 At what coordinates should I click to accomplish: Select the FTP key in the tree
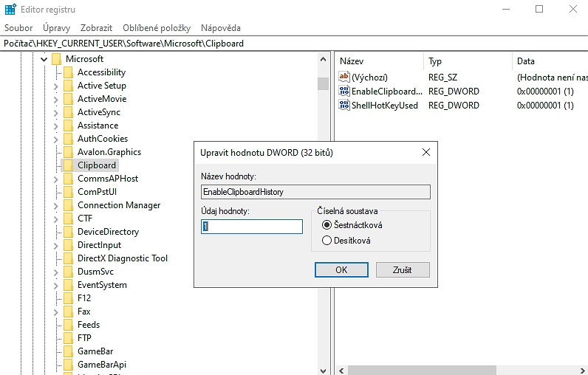pyautogui.click(x=84, y=338)
